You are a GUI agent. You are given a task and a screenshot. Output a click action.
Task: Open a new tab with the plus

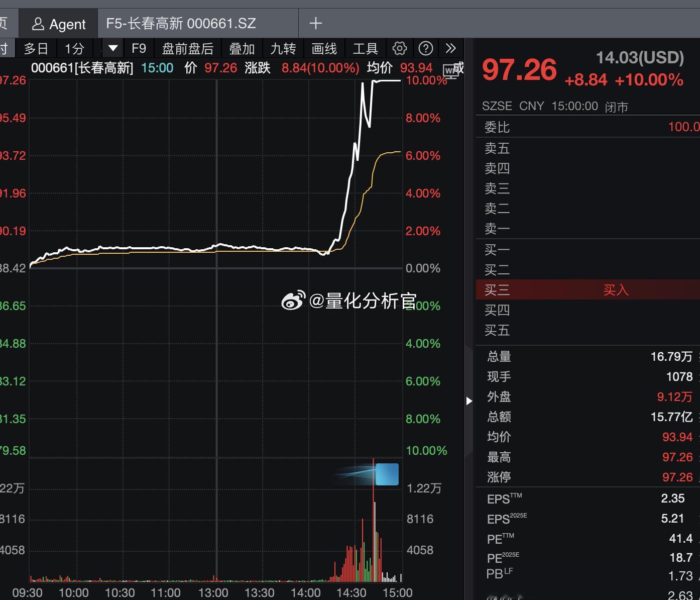[x=315, y=23]
